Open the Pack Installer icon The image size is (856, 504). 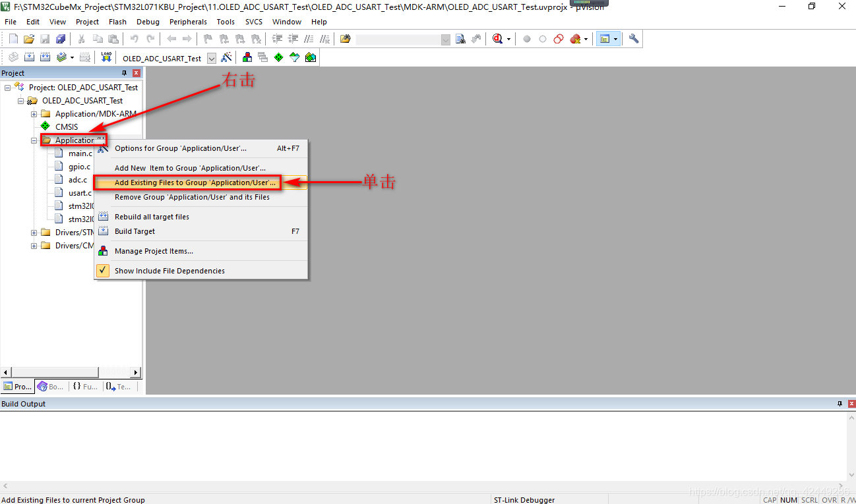(x=311, y=57)
